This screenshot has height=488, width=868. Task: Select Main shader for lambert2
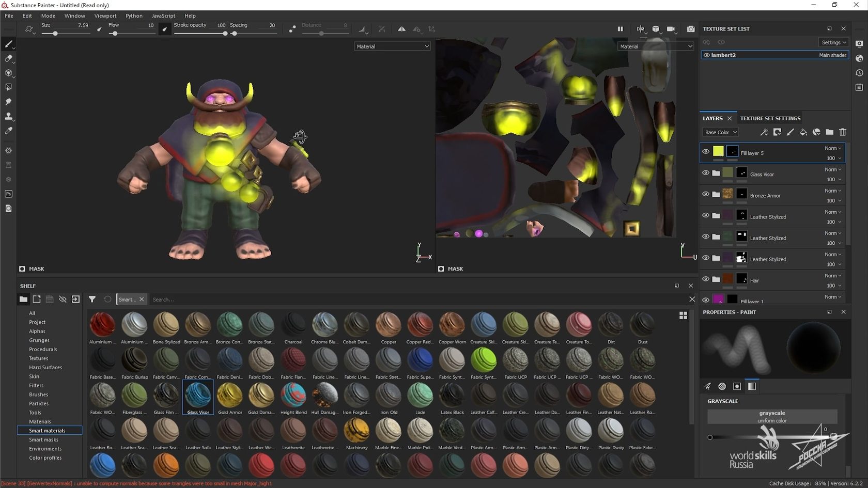[x=832, y=55]
